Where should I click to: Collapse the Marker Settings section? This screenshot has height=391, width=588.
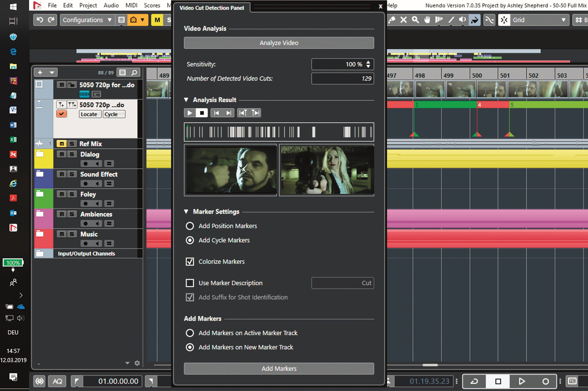tap(186, 211)
